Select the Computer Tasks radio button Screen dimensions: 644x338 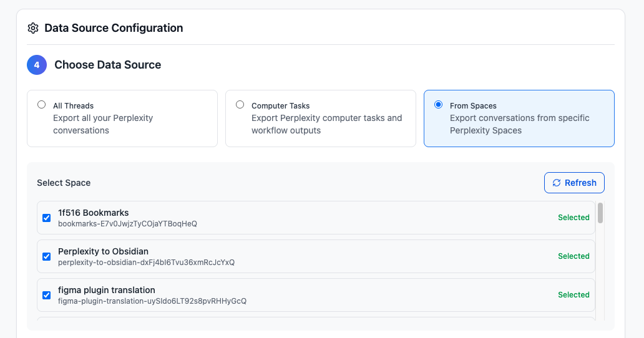240,105
